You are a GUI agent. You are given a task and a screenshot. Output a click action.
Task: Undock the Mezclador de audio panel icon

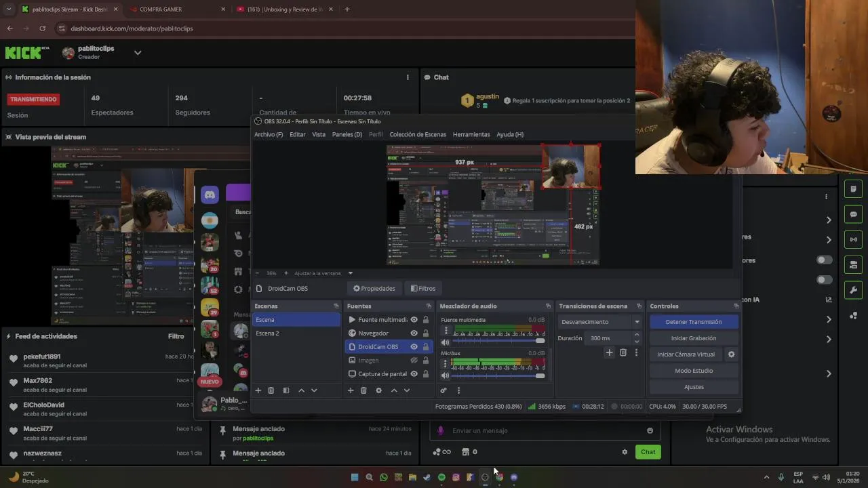pos(548,306)
